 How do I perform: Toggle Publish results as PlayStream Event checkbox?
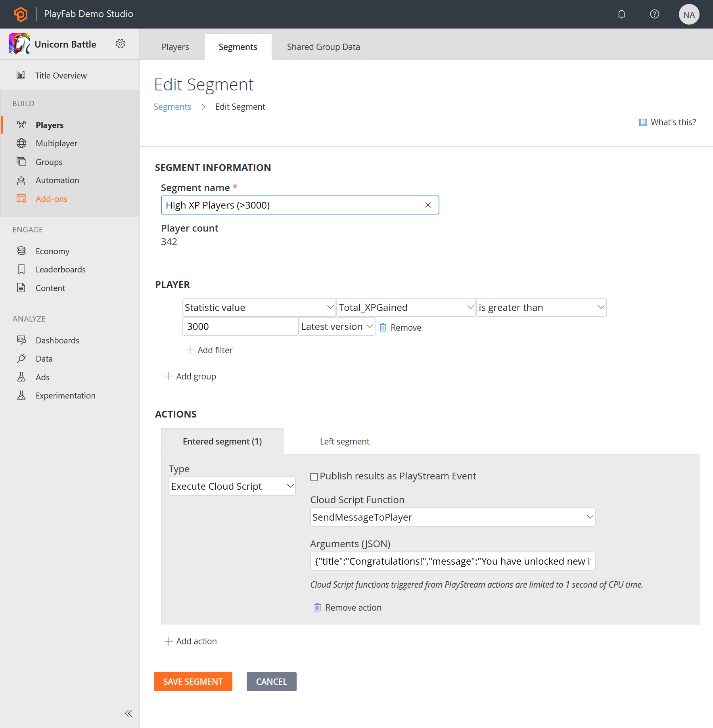point(314,477)
